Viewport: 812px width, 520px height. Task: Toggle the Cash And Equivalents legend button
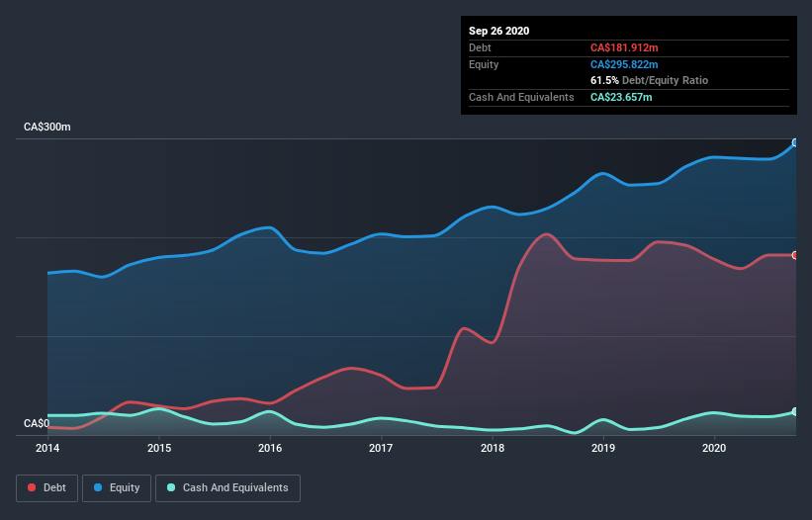[227, 488]
